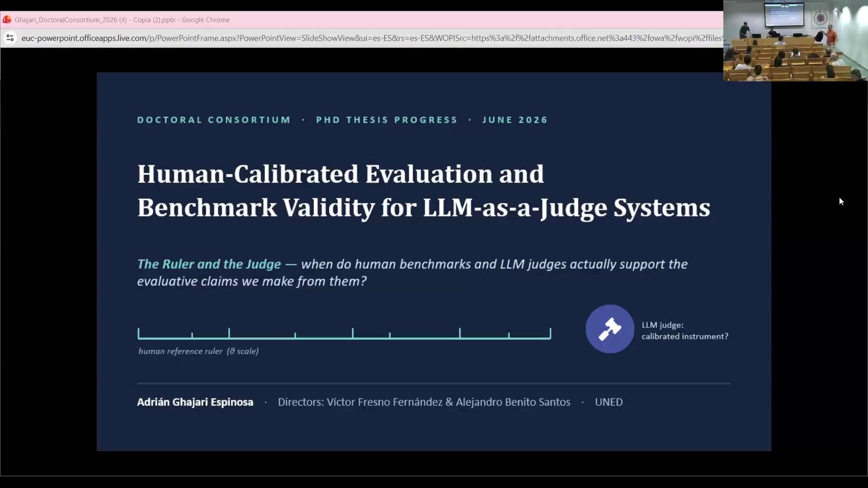
Task: Click the heading 'DOCTORAL CONSORTIUM'
Action: click(214, 120)
